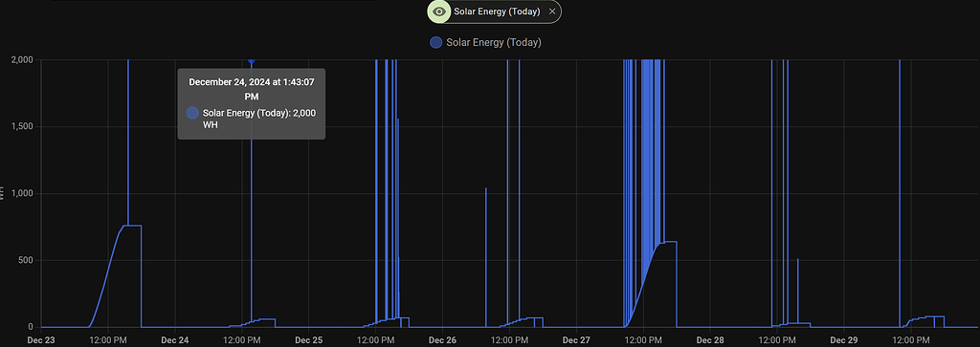Click the Dec 26 axis label

[442, 340]
